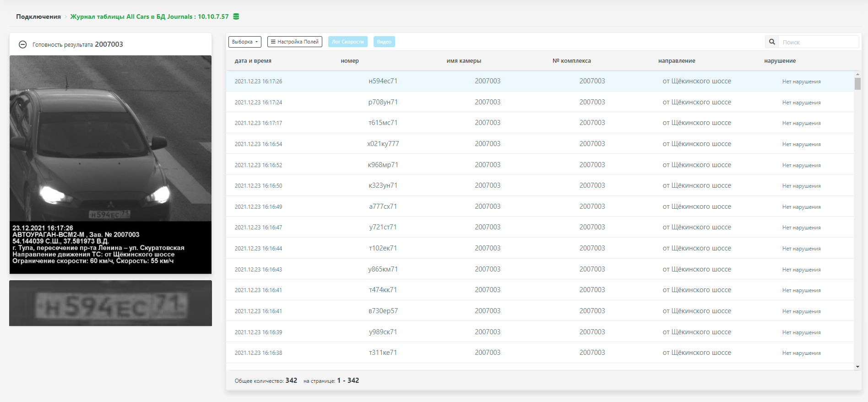Viewport: 868px width, 402px height.
Task: Open the car camera photo thumbnail
Action: tap(110, 164)
